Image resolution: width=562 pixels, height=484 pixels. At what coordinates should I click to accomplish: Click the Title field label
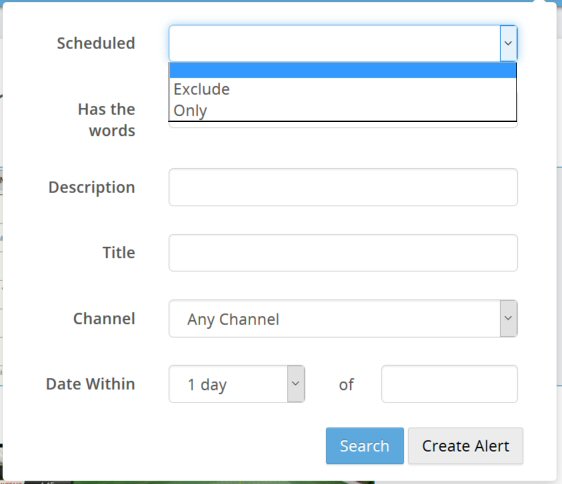point(119,253)
